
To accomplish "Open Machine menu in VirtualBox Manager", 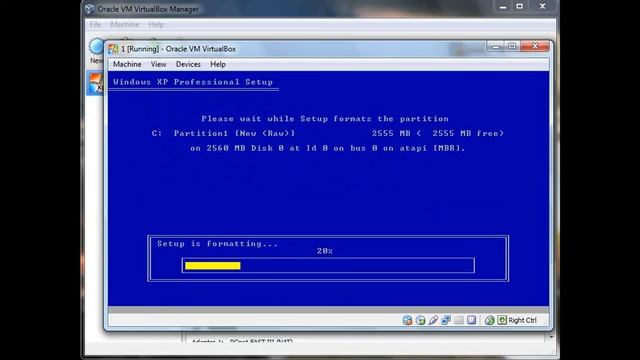I will coord(124,24).
